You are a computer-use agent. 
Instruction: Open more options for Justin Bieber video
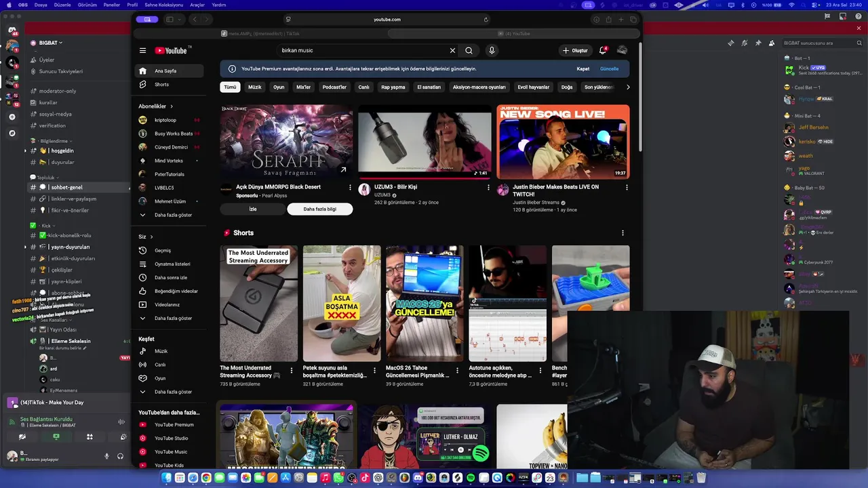click(x=627, y=188)
